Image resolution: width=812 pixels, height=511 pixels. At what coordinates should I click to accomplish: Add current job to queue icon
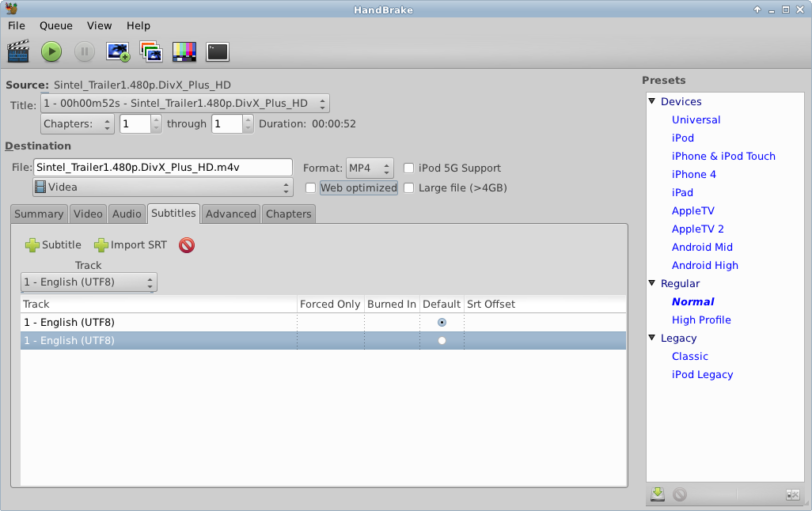pyautogui.click(x=118, y=51)
